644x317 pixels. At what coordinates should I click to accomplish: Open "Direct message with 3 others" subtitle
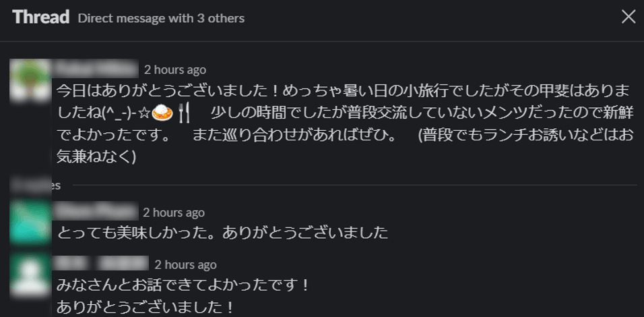[x=161, y=18]
